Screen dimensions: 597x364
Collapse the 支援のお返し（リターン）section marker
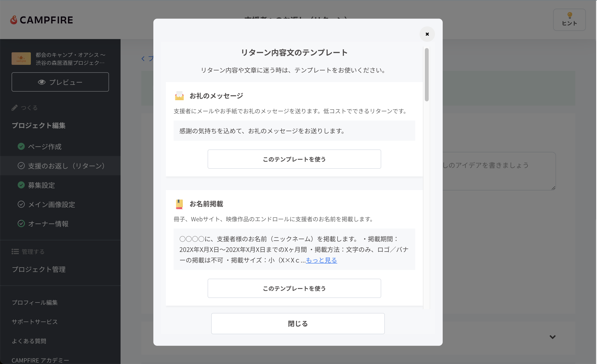(21, 166)
